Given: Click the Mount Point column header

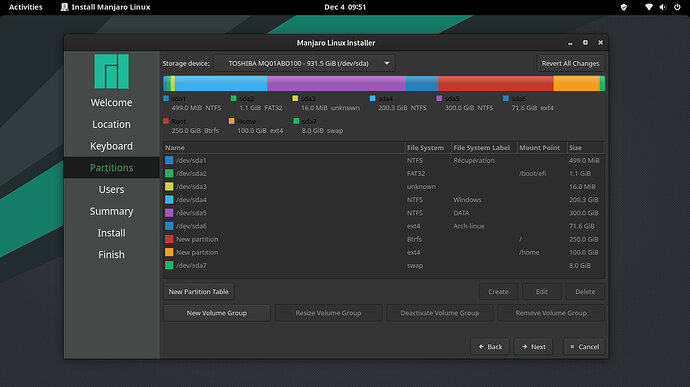Looking at the screenshot, I should (542, 148).
